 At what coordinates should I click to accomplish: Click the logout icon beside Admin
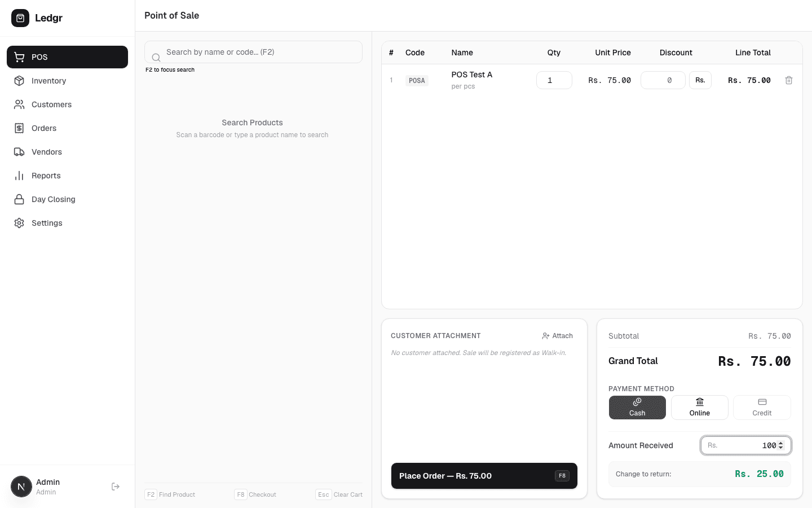coord(116,487)
